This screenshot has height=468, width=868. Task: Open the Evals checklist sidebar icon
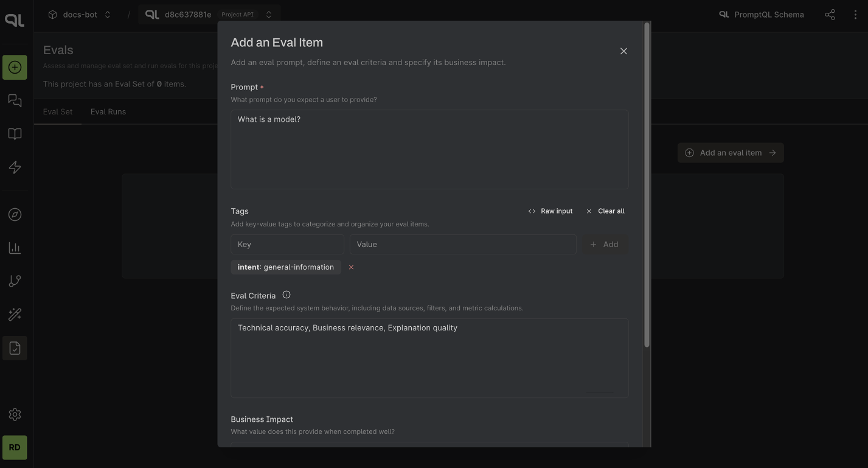[x=15, y=348]
